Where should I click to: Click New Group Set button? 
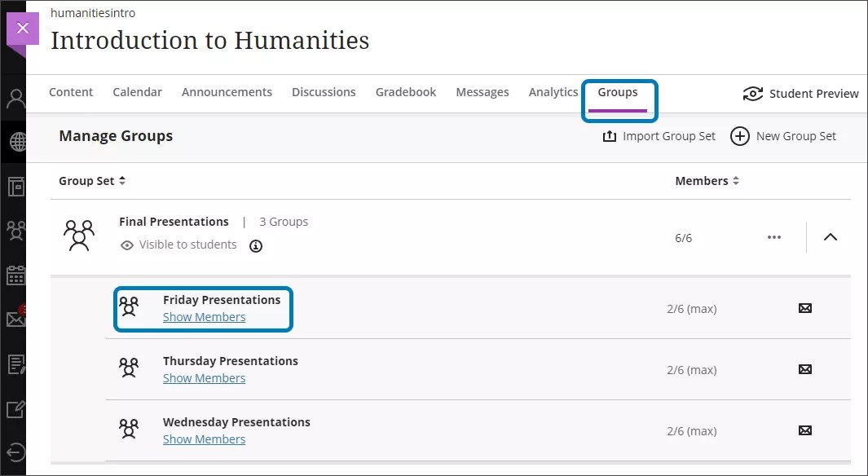[x=783, y=136]
